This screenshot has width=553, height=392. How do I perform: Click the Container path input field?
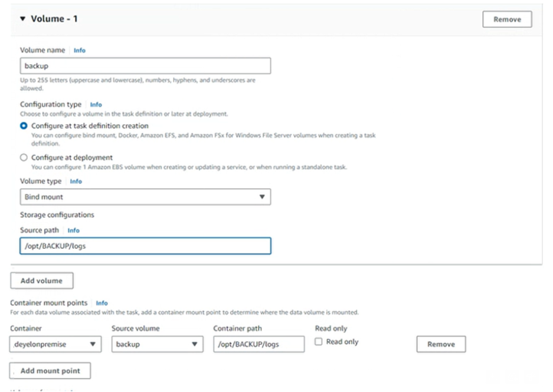coord(258,344)
